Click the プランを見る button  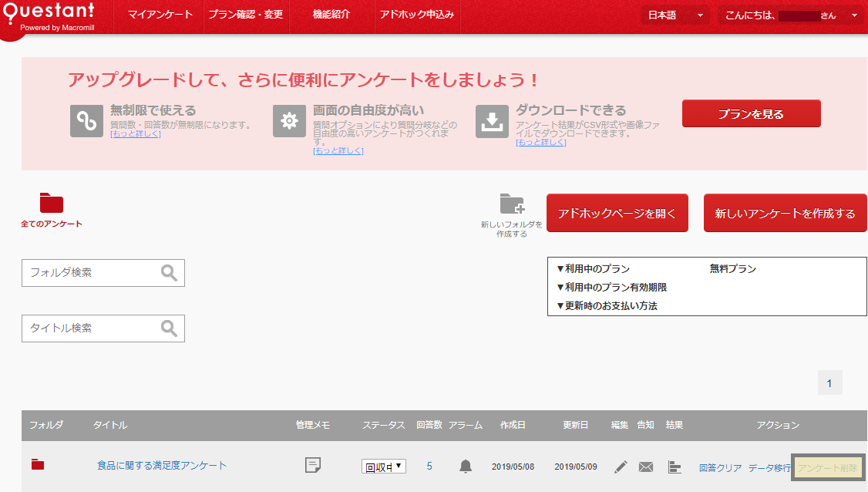[x=751, y=113]
